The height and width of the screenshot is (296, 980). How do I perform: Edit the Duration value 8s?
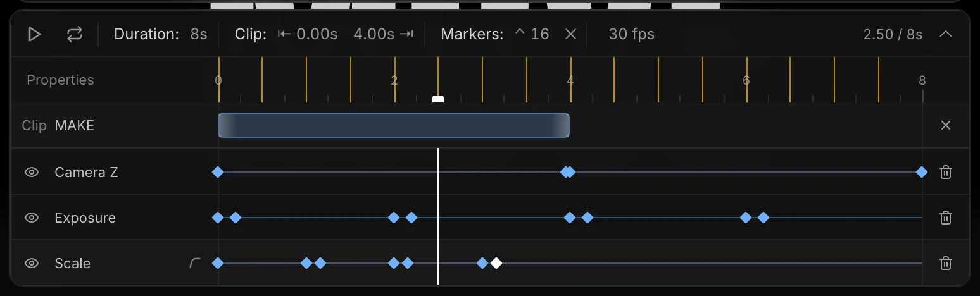tap(199, 34)
